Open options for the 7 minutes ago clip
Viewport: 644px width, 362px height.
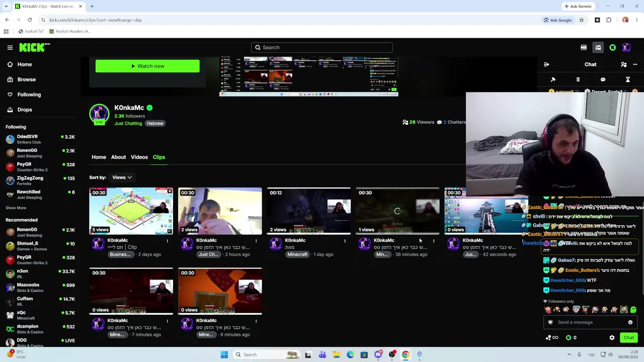click(x=168, y=321)
